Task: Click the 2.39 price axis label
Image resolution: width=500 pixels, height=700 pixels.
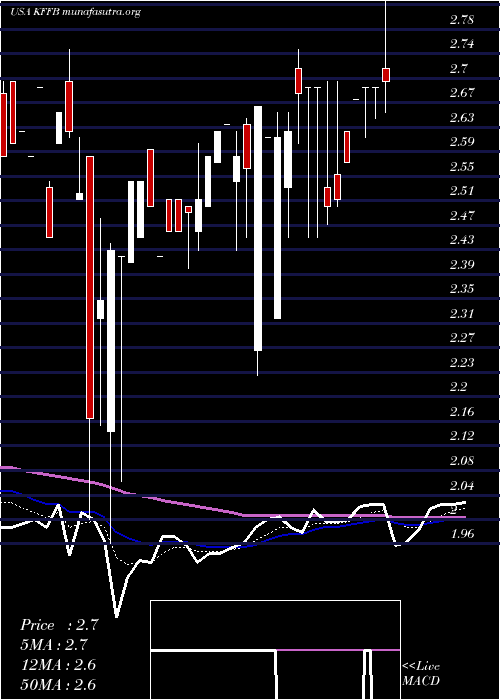Action: [x=462, y=265]
